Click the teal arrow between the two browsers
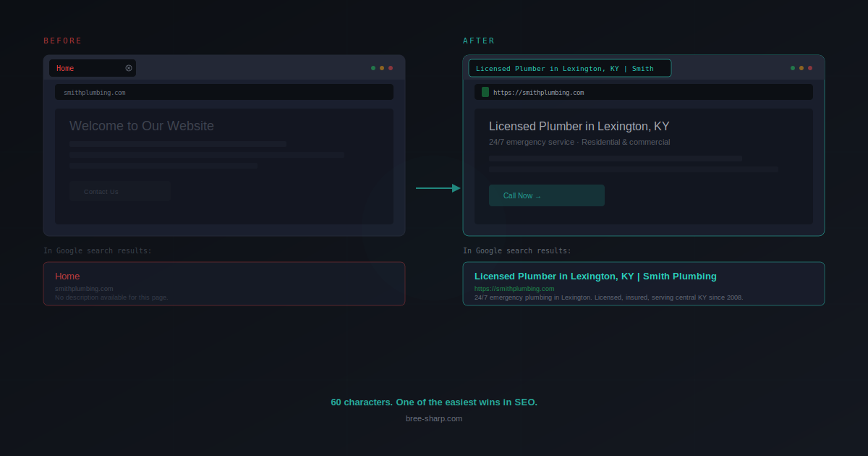Image resolution: width=868 pixels, height=456 pixels. coord(438,188)
